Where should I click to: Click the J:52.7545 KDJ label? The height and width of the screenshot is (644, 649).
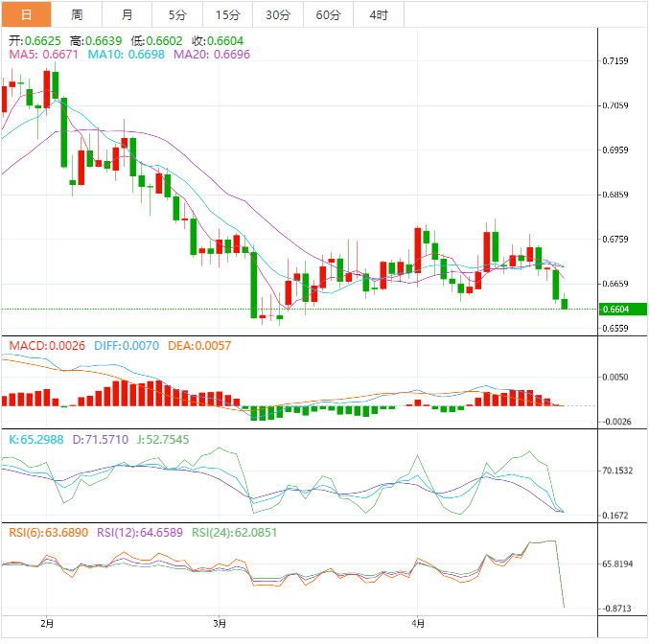click(163, 440)
